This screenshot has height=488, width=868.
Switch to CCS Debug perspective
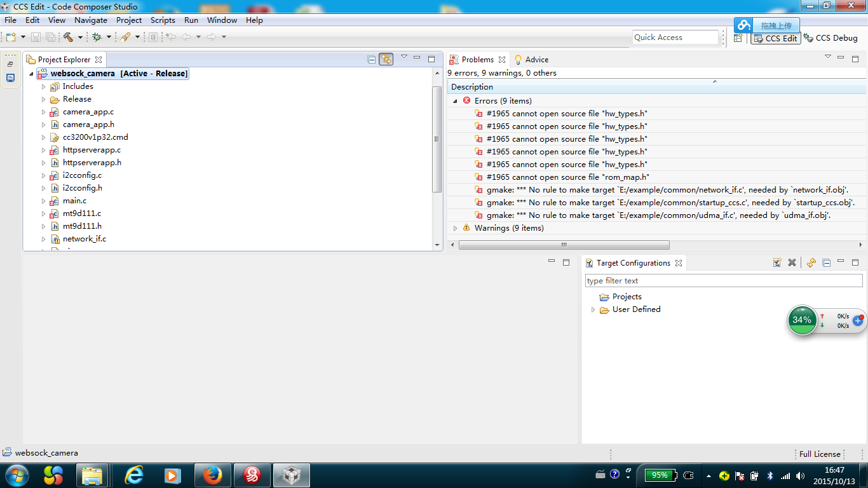tap(831, 38)
